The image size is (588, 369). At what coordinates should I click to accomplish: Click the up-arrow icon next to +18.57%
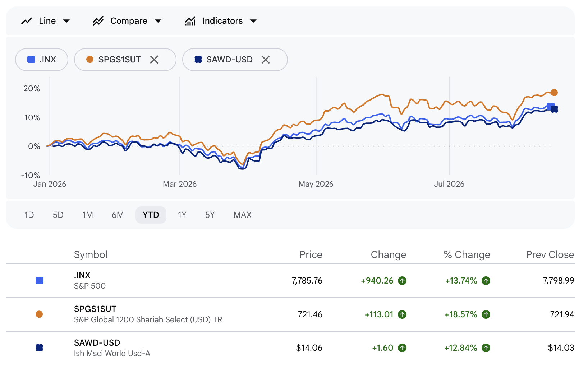click(x=486, y=314)
